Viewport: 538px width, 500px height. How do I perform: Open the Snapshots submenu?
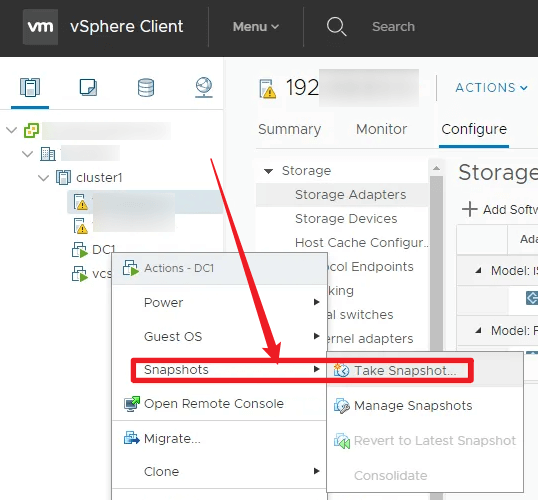tap(220, 370)
